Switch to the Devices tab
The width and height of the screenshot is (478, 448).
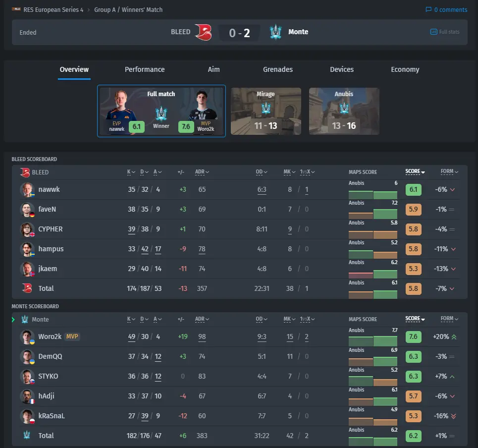pos(342,69)
